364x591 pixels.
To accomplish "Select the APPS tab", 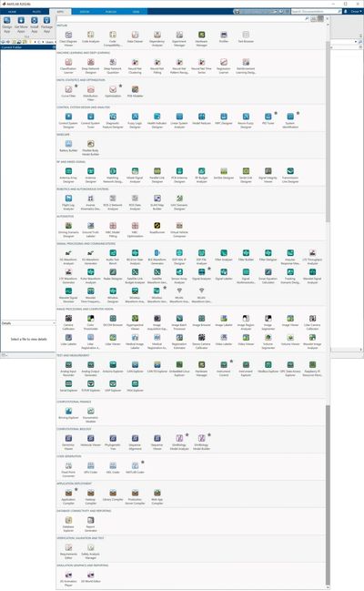I will (60, 12).
